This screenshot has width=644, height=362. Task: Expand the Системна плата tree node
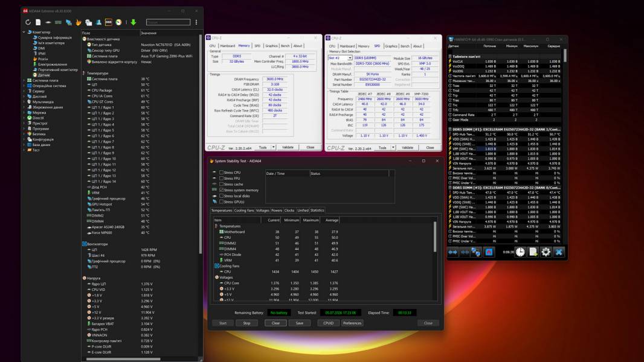point(24,80)
